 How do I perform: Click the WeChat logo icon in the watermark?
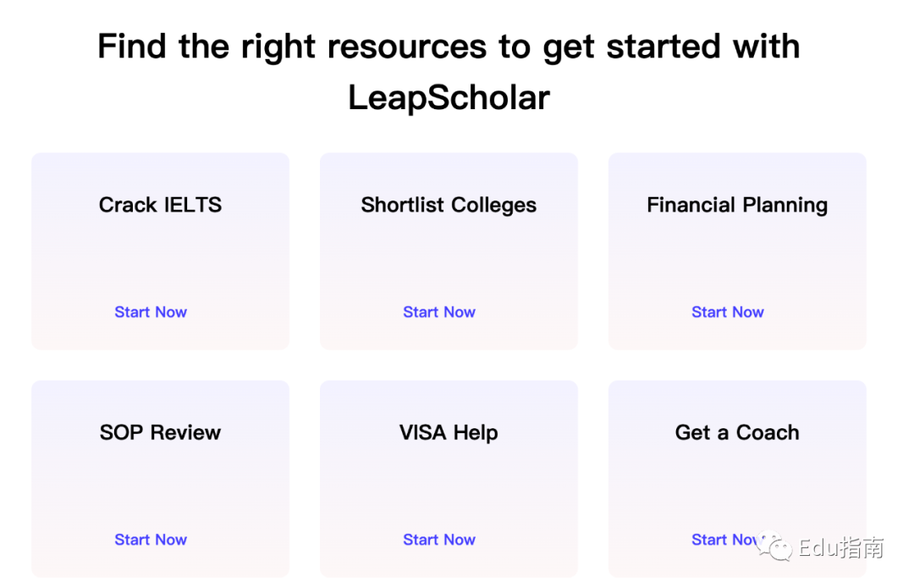click(x=775, y=547)
